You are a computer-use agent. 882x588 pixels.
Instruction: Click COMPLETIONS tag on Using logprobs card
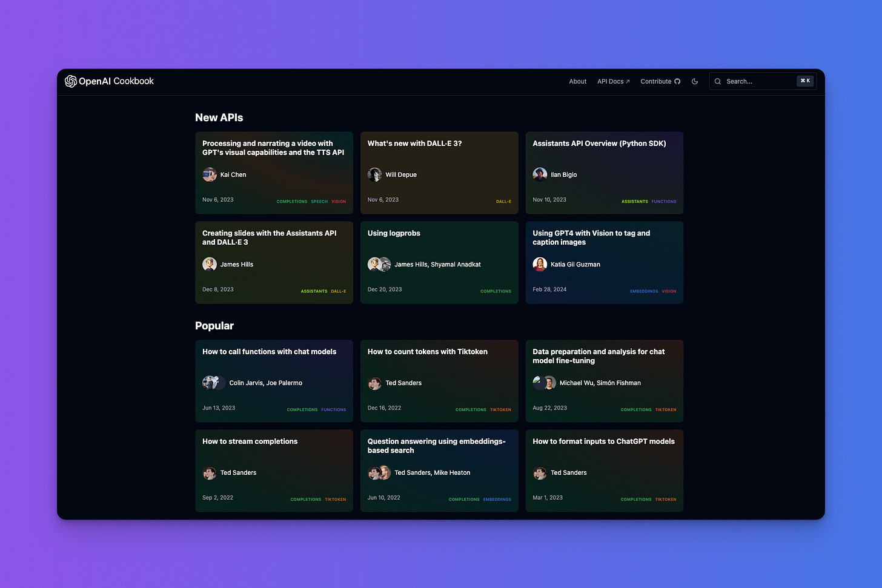(496, 291)
